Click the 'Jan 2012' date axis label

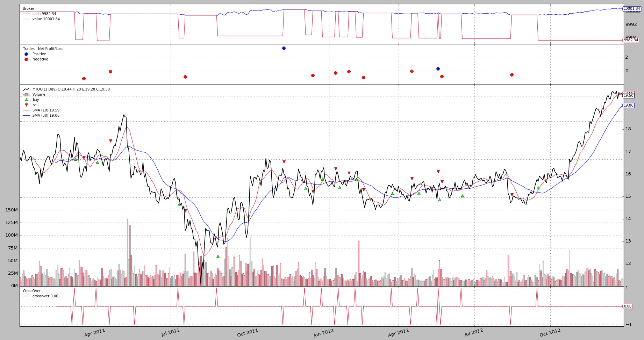pos(324,333)
